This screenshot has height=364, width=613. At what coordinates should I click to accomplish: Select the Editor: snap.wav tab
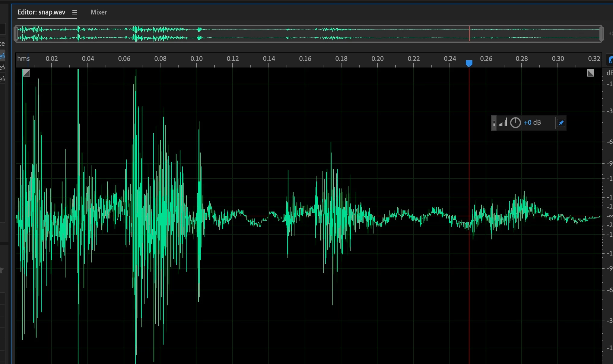(41, 12)
